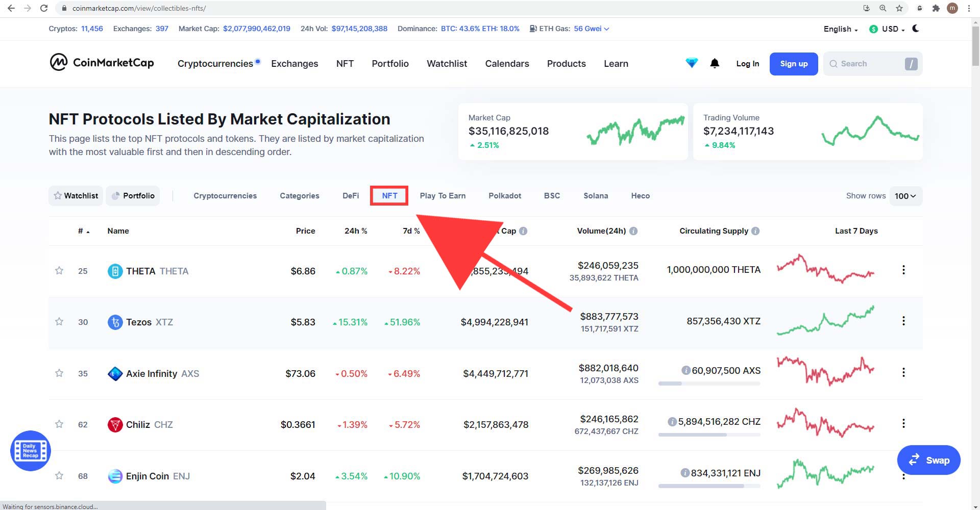
Task: Show AXS supply info icon
Action: pos(686,370)
